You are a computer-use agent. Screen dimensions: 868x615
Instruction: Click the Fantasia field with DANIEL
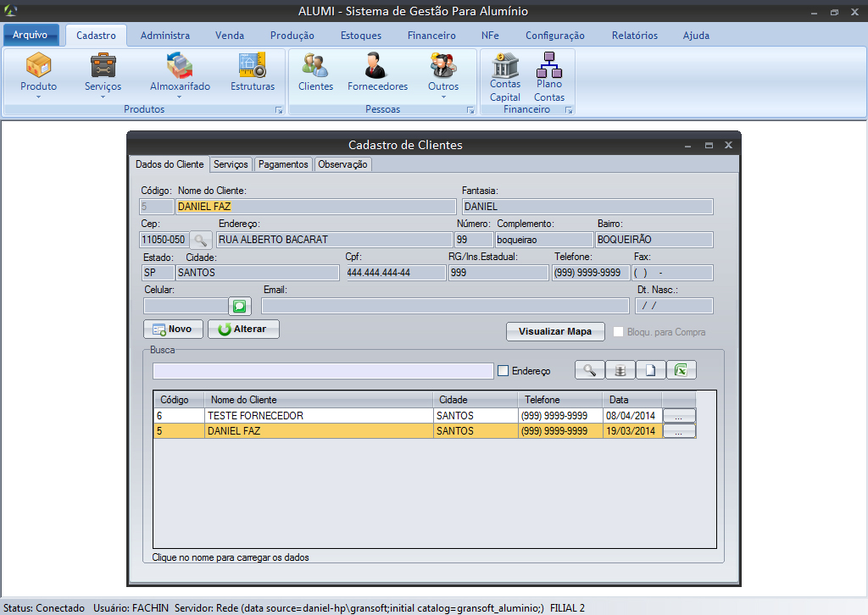(x=587, y=207)
